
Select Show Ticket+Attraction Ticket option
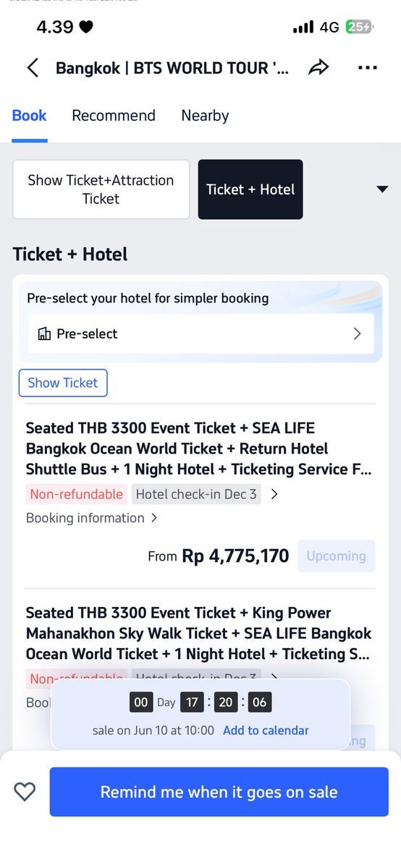point(101,190)
